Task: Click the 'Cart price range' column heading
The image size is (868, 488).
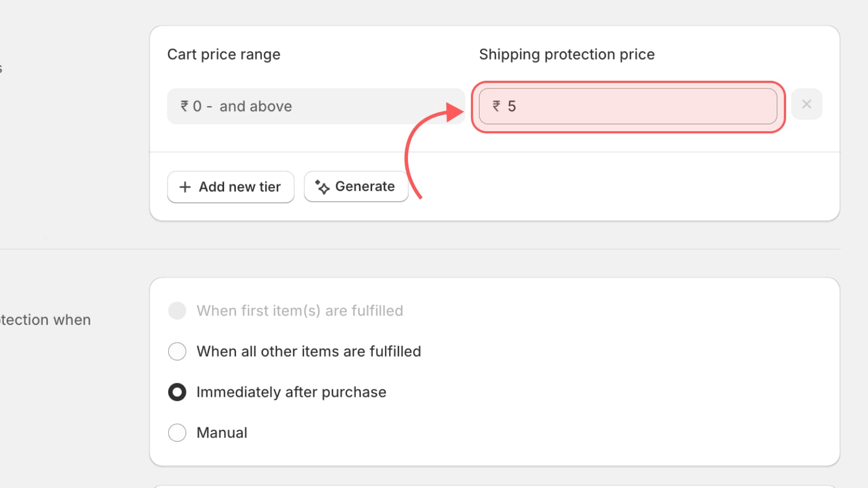Action: (224, 55)
